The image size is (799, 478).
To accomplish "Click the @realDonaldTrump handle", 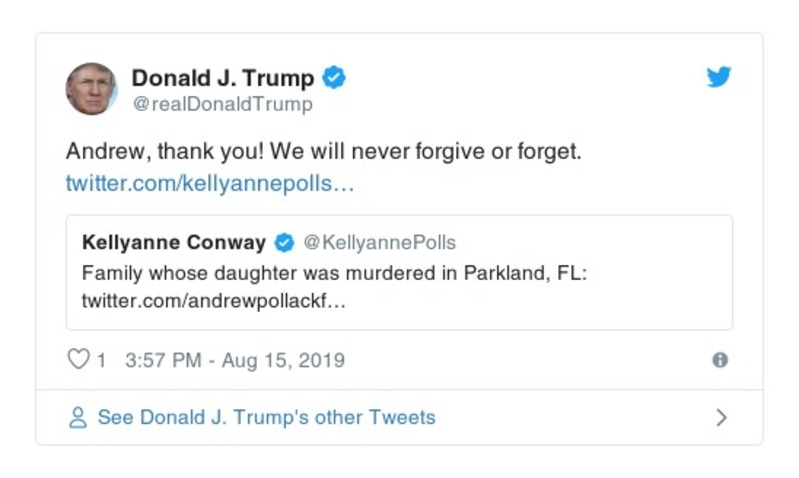I will [222, 104].
